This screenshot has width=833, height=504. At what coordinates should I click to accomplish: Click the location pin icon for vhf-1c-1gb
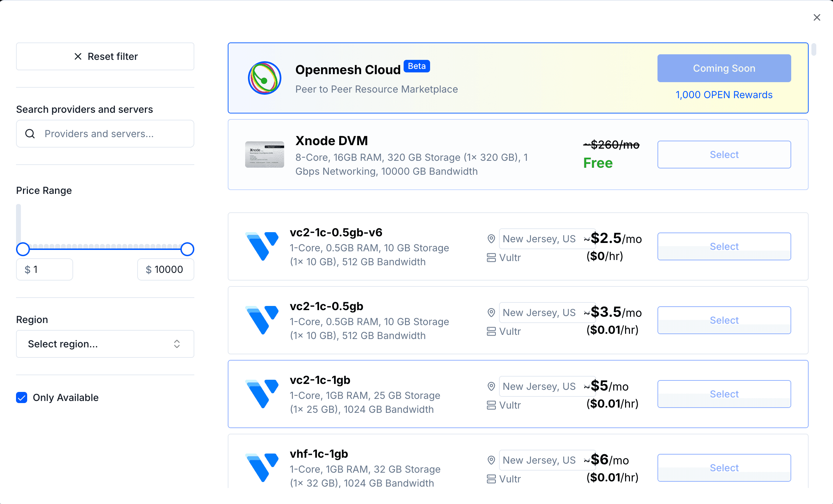click(491, 460)
